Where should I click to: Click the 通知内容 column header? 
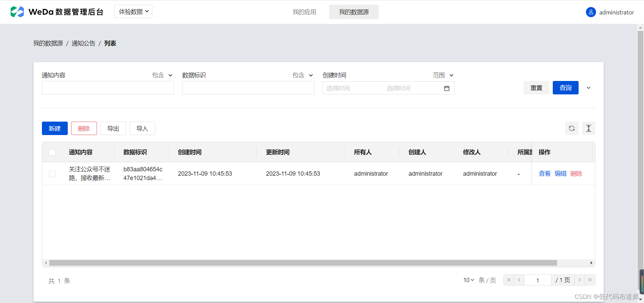click(80, 152)
